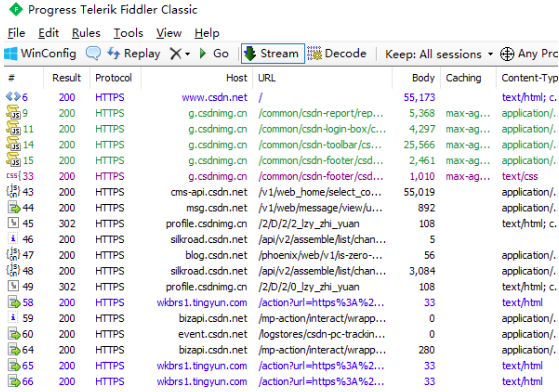Click URL /common/csdn-login-box/c…
The image size is (559, 392).
click(322, 129)
